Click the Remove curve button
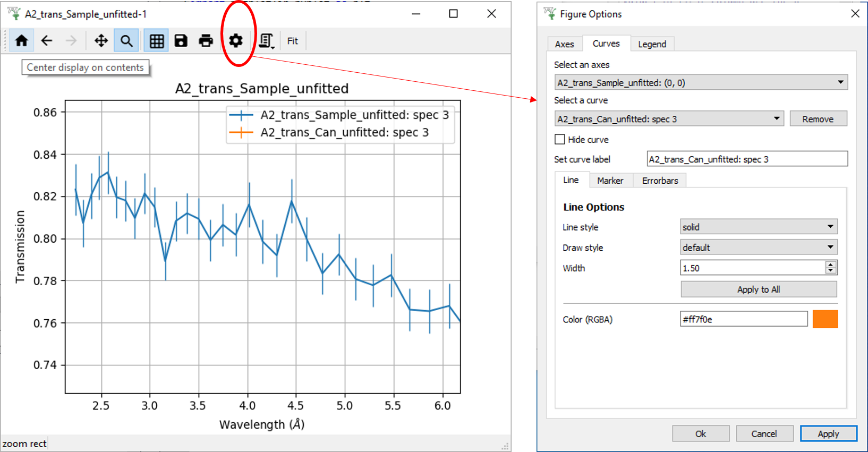 click(x=818, y=119)
